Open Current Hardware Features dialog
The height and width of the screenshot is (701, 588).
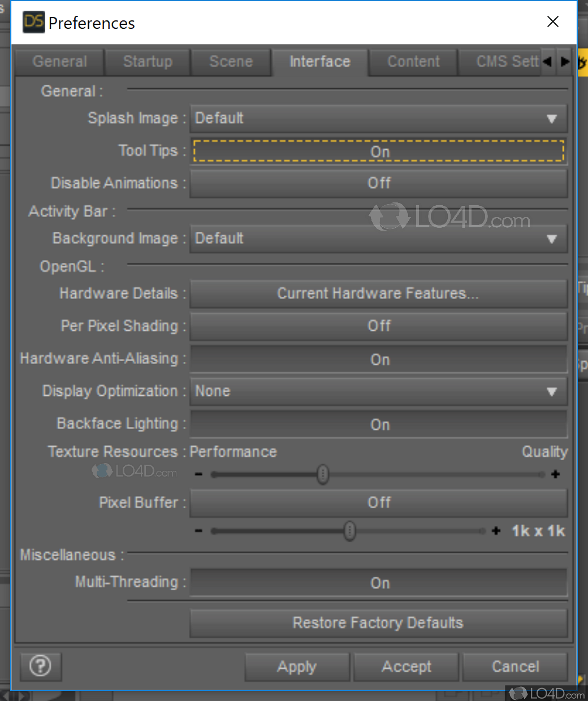click(x=379, y=293)
